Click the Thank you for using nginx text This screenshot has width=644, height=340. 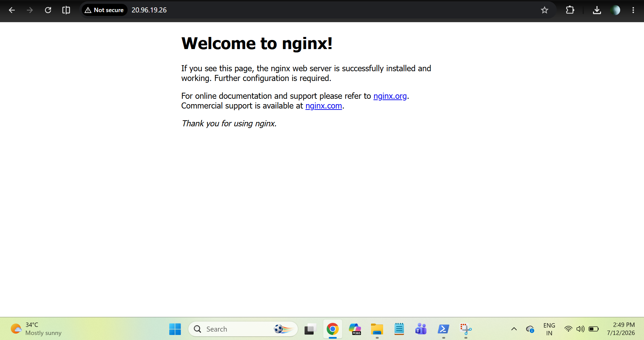click(x=229, y=124)
